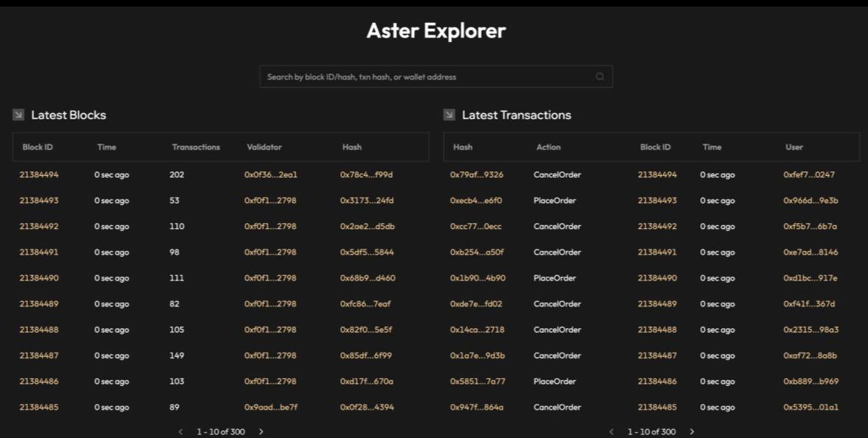Open user address 0xd1bc...917e
The width and height of the screenshot is (868, 438).
(x=810, y=278)
